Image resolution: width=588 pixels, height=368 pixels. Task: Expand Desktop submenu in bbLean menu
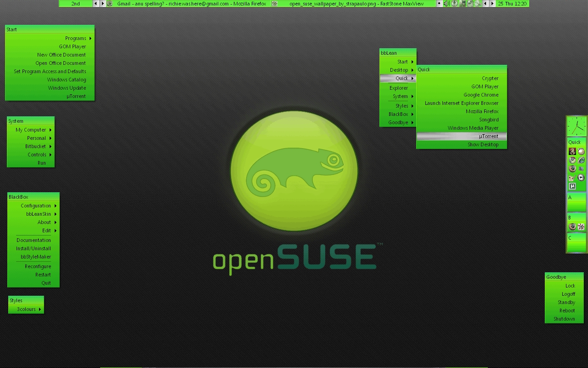point(398,70)
